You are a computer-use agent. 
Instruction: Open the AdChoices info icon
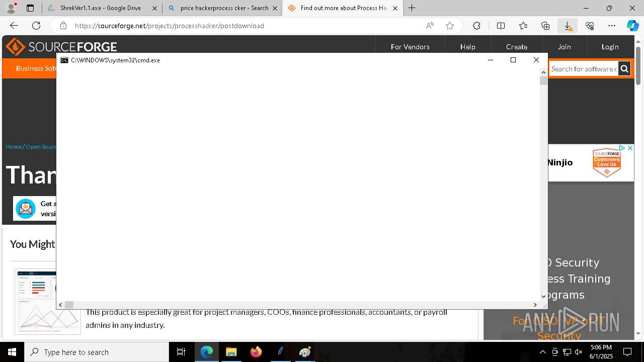tap(622, 148)
